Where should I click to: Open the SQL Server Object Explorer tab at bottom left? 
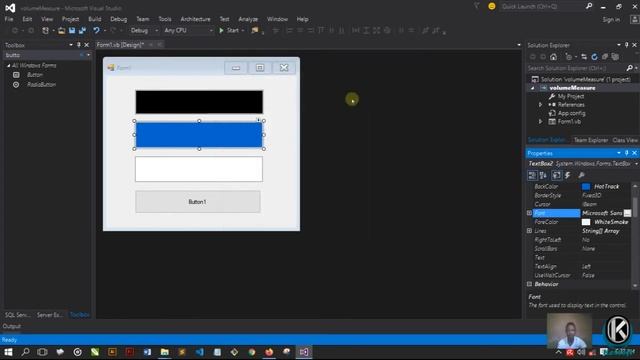point(18,315)
